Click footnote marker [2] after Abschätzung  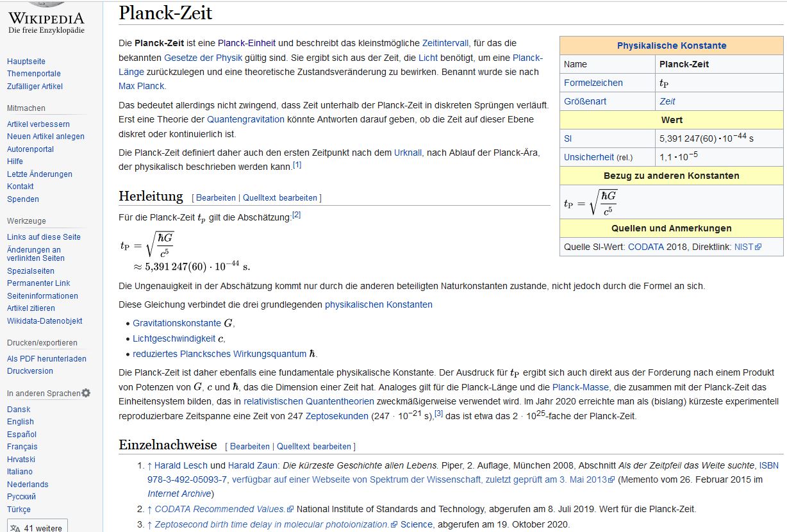pos(296,215)
